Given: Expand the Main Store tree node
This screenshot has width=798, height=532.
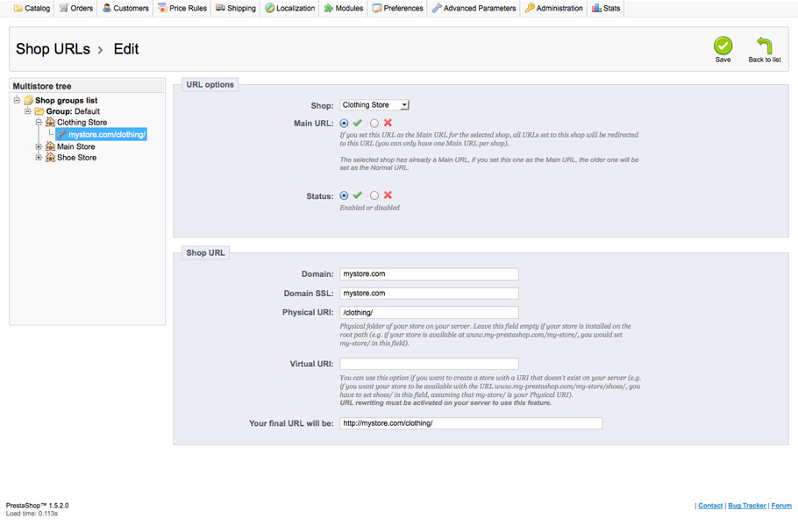Looking at the screenshot, I should [x=39, y=146].
